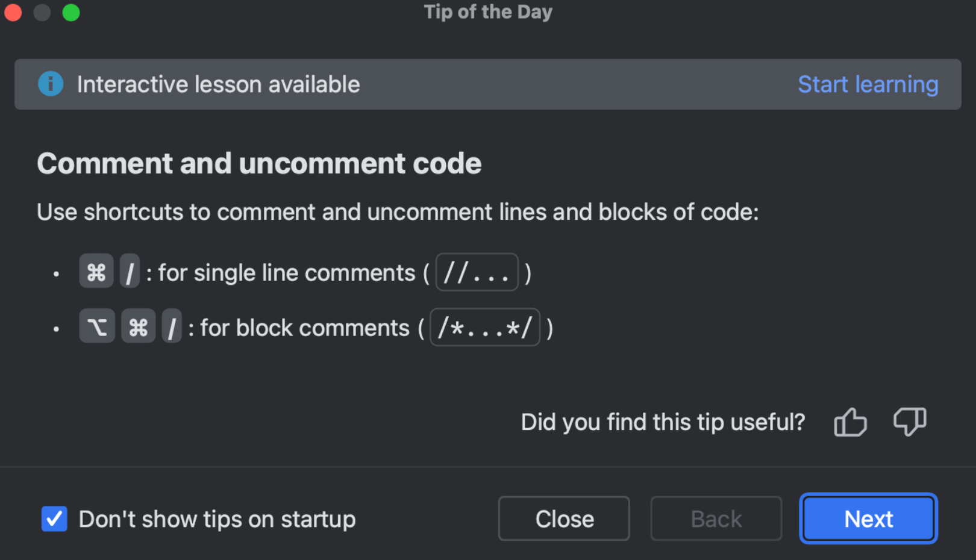Uncheck Don't show tips on startup
This screenshot has width=976, height=560.
click(x=54, y=519)
